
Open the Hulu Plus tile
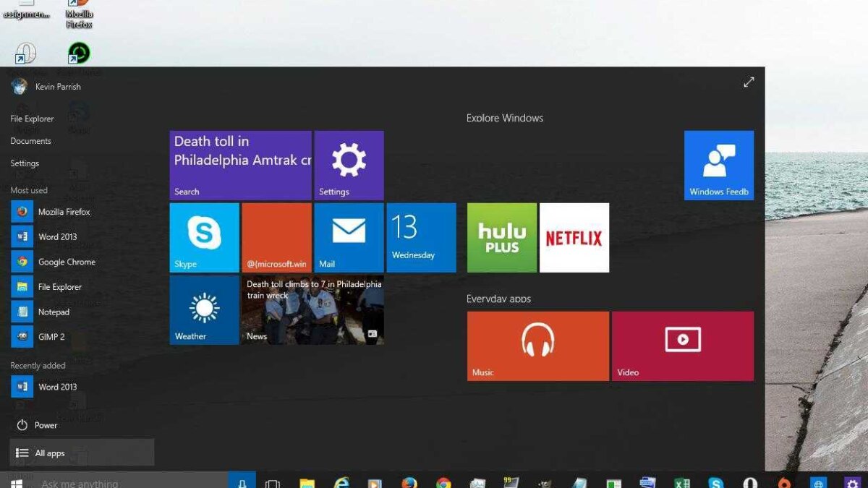(501, 237)
